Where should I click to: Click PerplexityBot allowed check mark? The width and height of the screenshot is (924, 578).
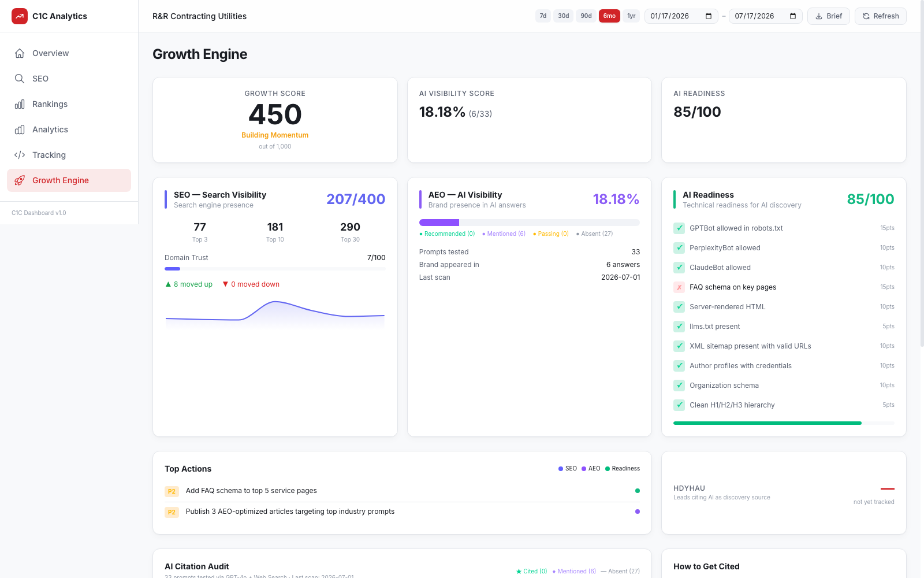(679, 248)
